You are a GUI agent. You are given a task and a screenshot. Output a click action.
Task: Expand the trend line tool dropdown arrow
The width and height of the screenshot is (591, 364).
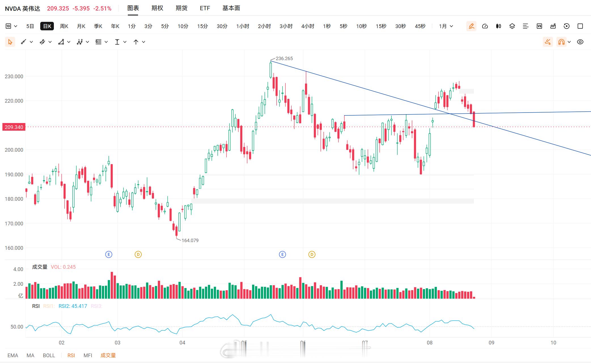point(31,42)
